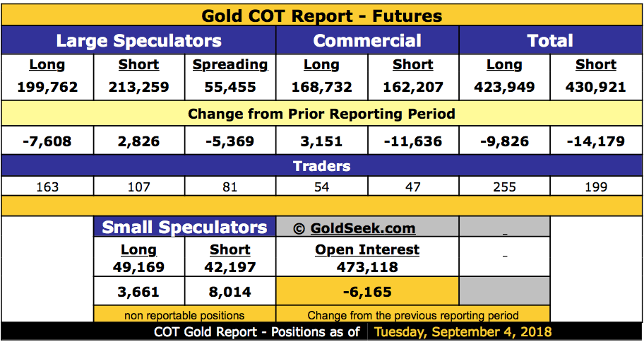The height and width of the screenshot is (342, 644).
Task: Click the Total long value 423,949
Action: coord(504,88)
